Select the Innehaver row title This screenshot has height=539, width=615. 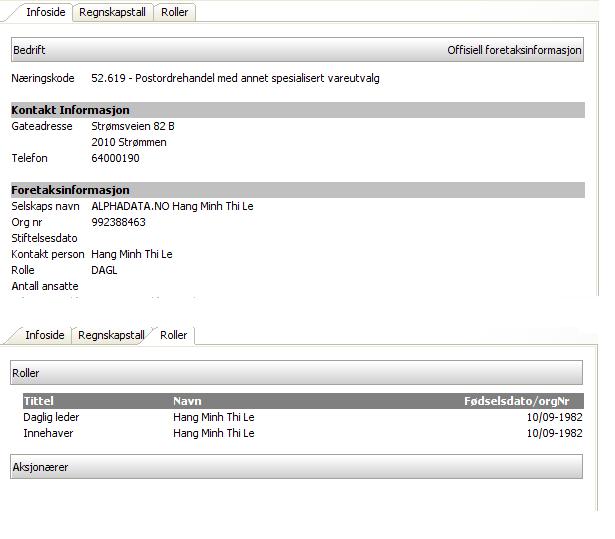pyautogui.click(x=48, y=433)
